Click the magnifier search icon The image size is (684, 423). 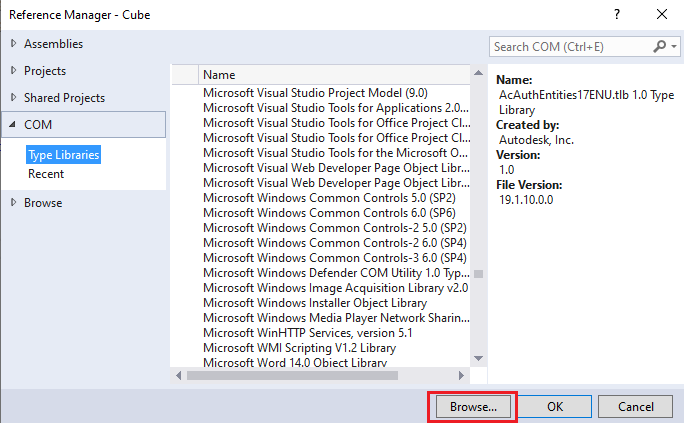pyautogui.click(x=660, y=46)
